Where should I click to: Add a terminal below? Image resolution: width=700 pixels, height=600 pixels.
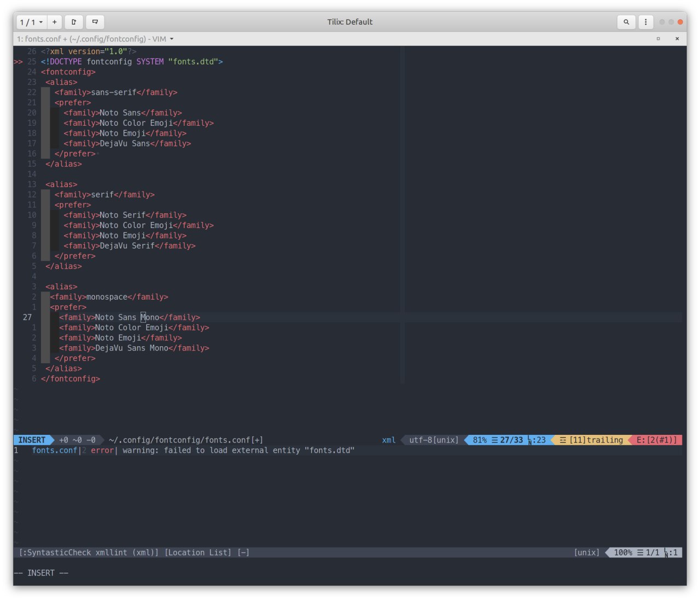click(x=95, y=22)
